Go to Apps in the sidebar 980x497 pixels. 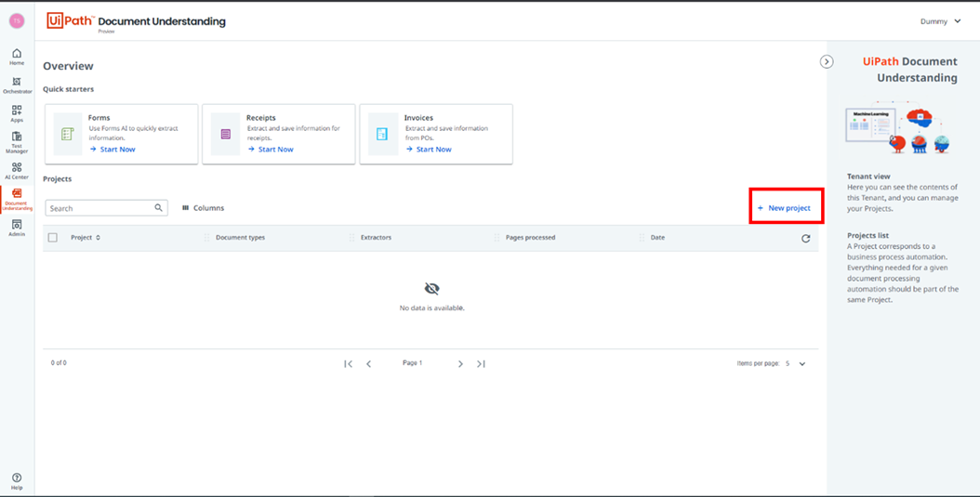tap(17, 113)
